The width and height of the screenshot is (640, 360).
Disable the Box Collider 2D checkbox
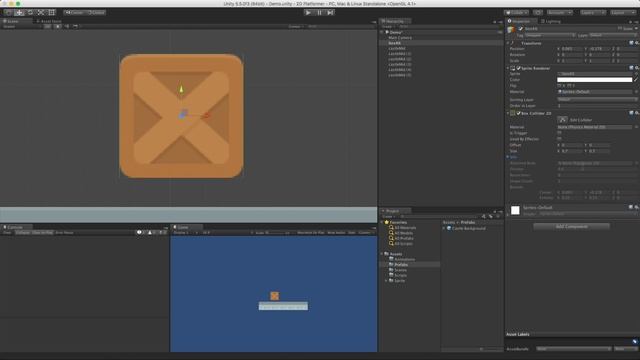coord(519,113)
